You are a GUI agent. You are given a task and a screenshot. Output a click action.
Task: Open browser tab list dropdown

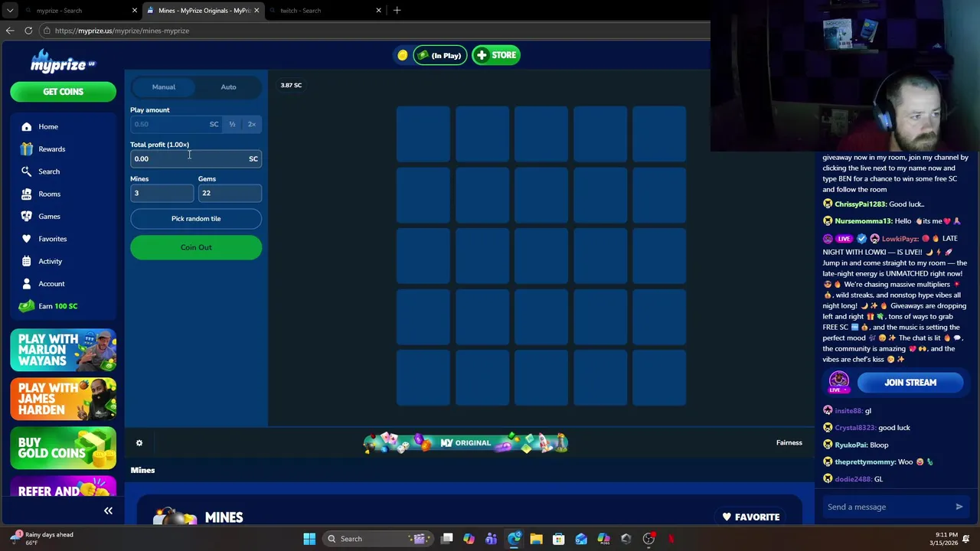pos(9,11)
